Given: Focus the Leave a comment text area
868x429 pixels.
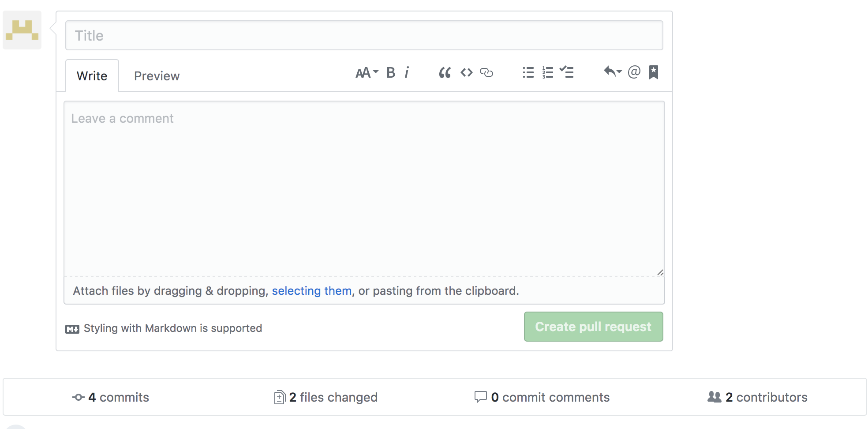Looking at the screenshot, I should [364, 189].
